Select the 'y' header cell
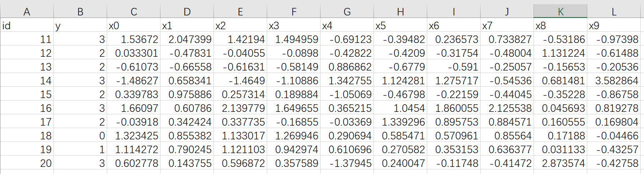The image size is (644, 174). [80, 26]
